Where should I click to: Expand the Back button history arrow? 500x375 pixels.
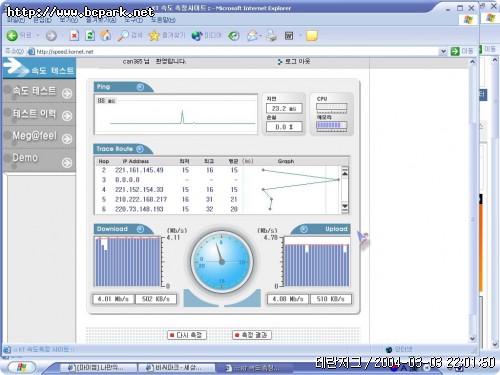pyautogui.click(x=37, y=36)
